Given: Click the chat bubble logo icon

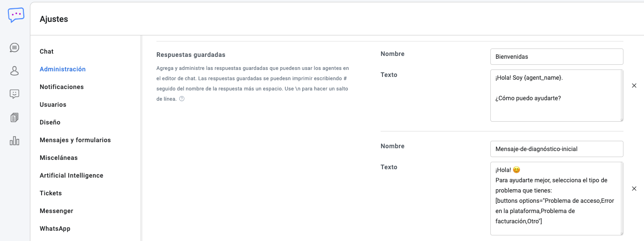Looking at the screenshot, I should [15, 15].
